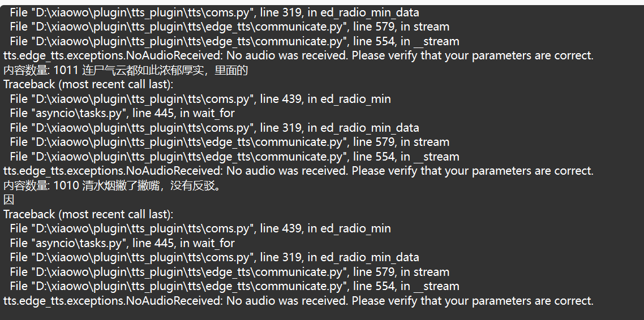Click the lone "因" character line
The image size is (644, 320).
pyautogui.click(x=8, y=200)
